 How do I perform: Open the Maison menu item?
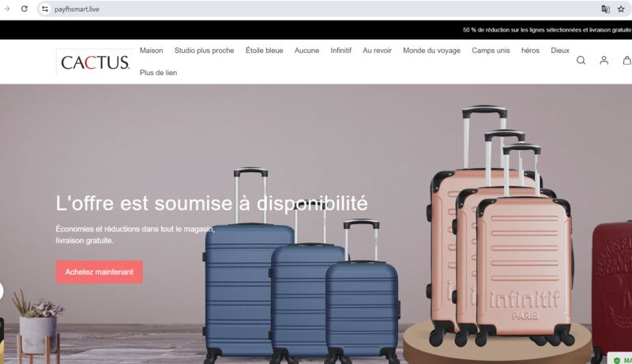point(151,51)
